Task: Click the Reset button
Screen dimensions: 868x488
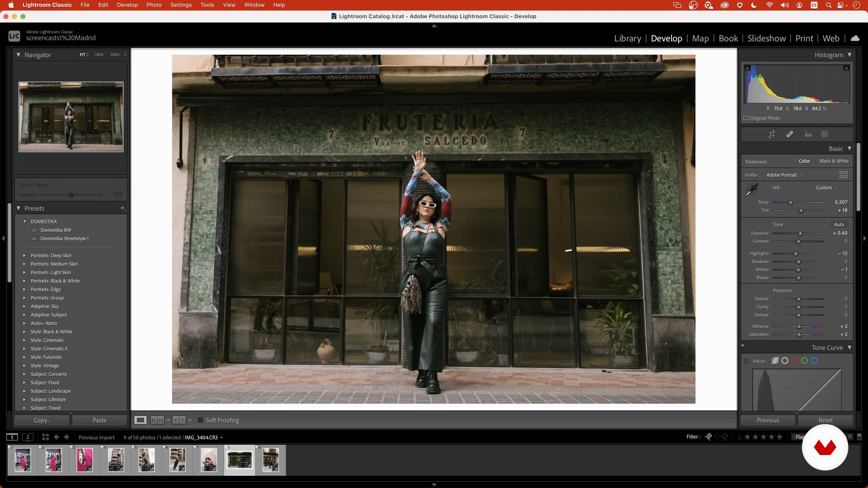Action: click(826, 420)
